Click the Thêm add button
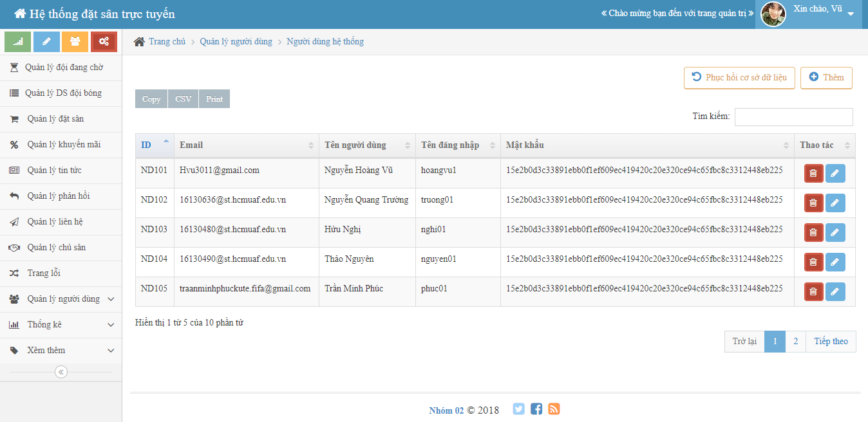This screenshot has width=868, height=422. click(x=826, y=78)
